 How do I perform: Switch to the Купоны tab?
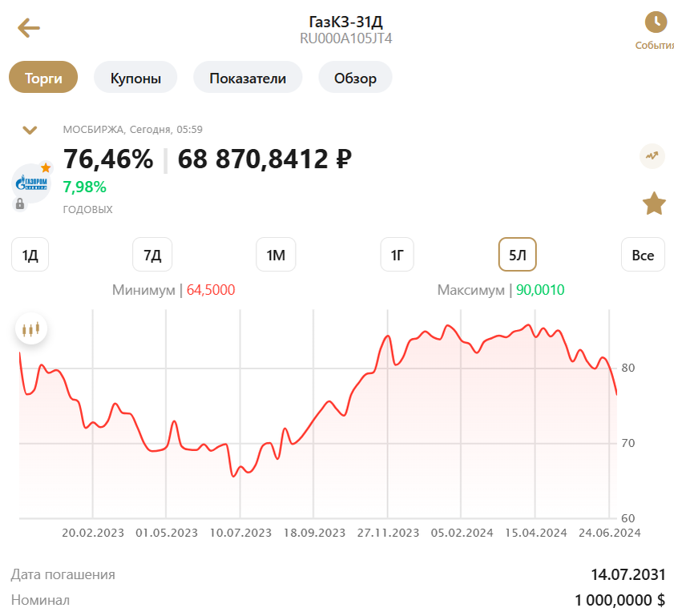(135, 77)
